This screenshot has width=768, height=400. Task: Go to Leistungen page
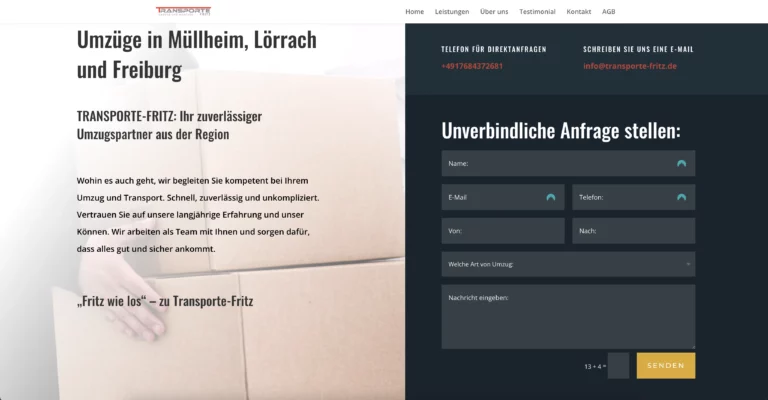click(x=452, y=12)
